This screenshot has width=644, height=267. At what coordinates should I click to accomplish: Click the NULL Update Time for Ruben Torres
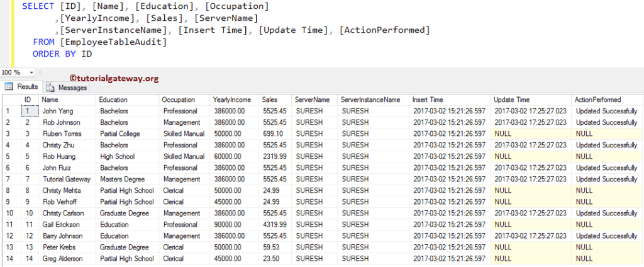pos(531,133)
